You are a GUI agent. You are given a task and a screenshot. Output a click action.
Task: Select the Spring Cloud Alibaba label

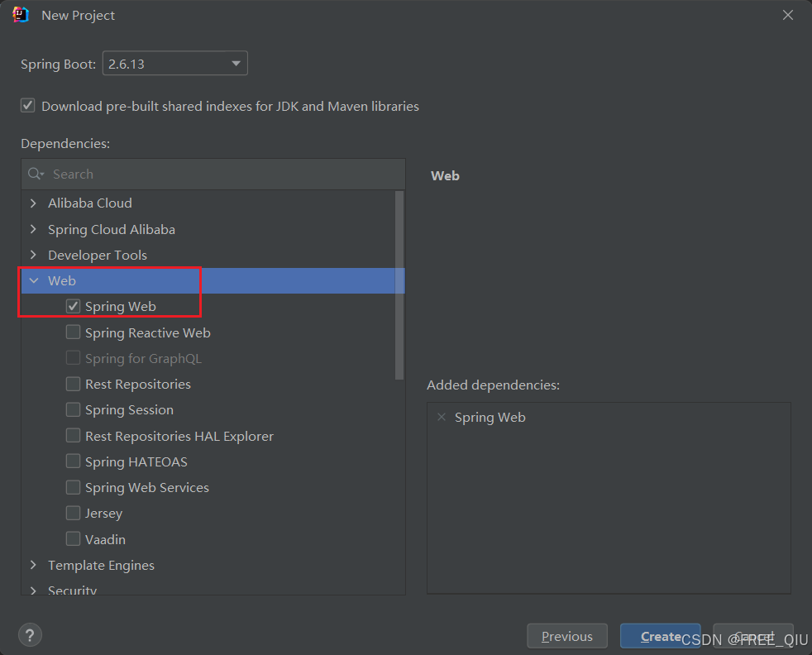[x=112, y=229]
